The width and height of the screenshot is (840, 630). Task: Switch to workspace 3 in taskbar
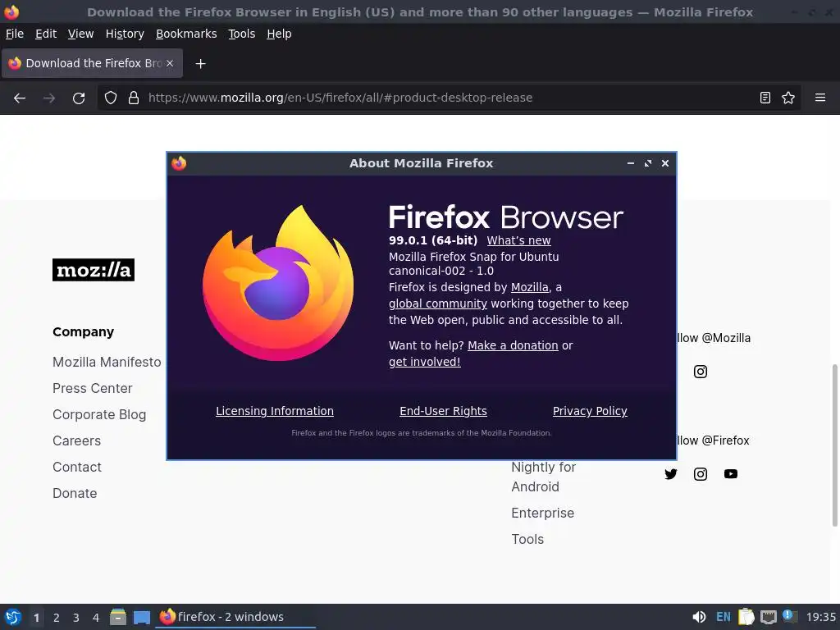[76, 618]
